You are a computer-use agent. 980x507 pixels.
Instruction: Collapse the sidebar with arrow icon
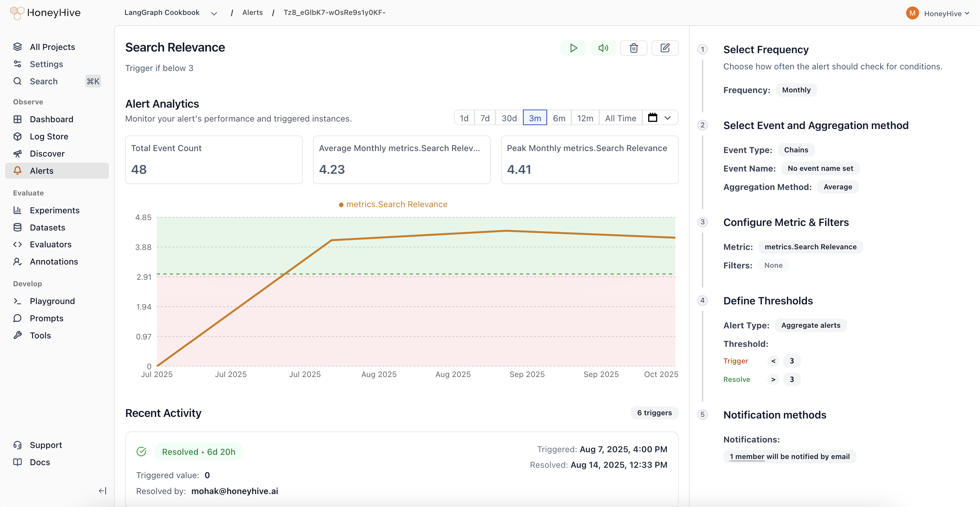pos(102,491)
